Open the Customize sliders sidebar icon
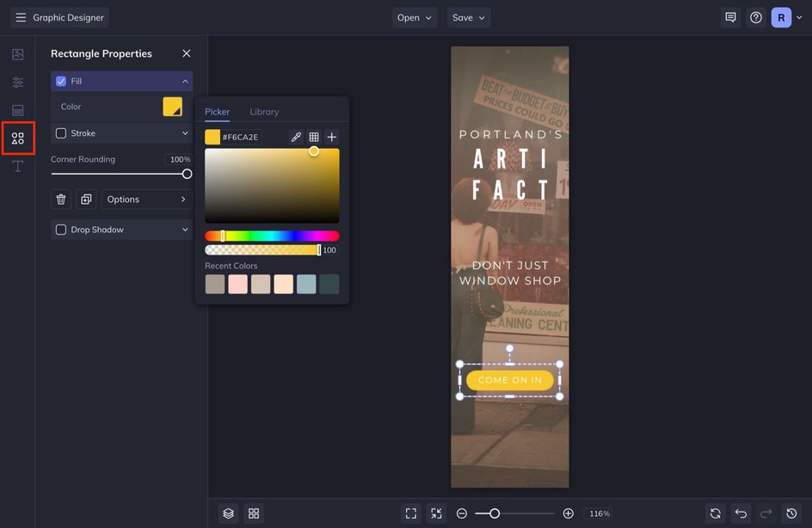 click(17, 83)
